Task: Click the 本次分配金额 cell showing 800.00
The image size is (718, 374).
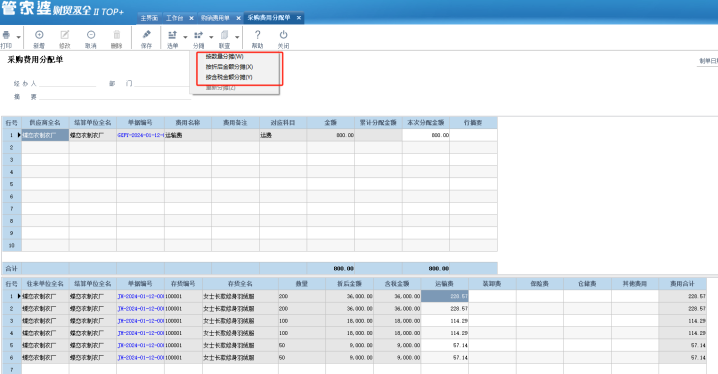Action: click(x=426, y=136)
